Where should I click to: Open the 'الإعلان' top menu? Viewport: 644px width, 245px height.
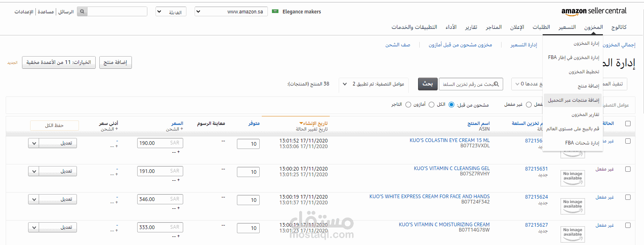point(517,27)
